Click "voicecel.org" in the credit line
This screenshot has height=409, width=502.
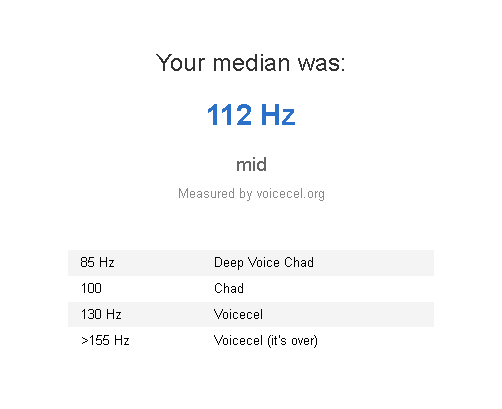(291, 194)
